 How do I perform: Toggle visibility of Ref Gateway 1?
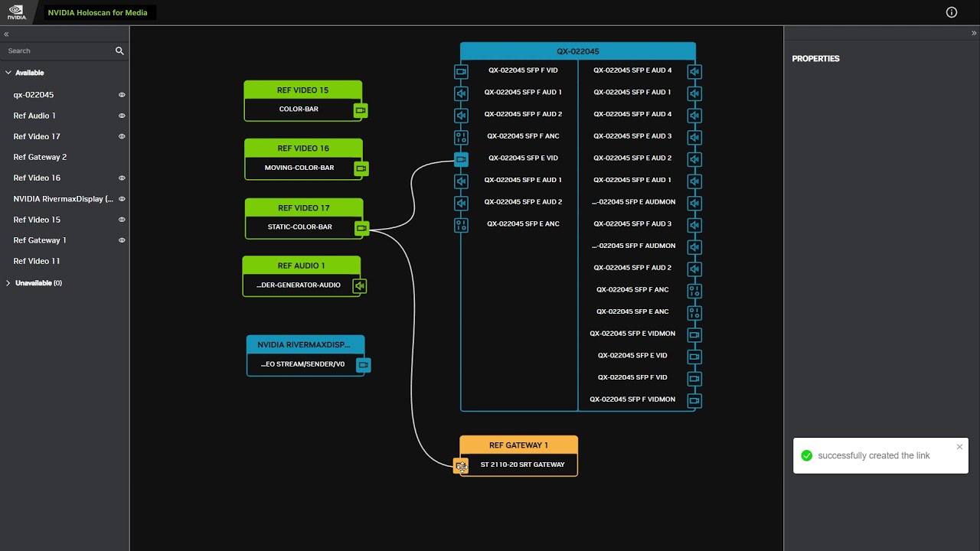point(122,240)
